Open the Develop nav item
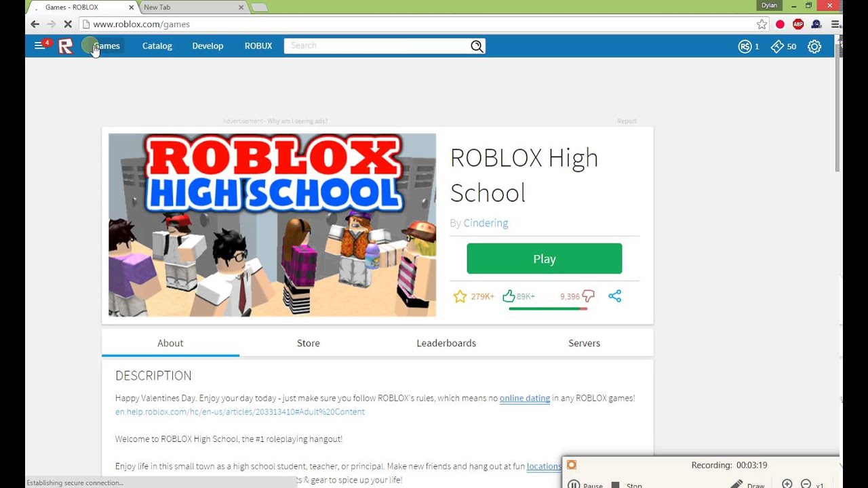The width and height of the screenshot is (868, 488). tap(208, 46)
